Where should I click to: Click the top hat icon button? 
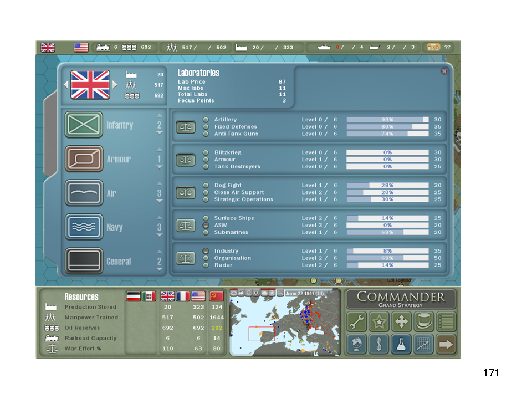point(423,322)
